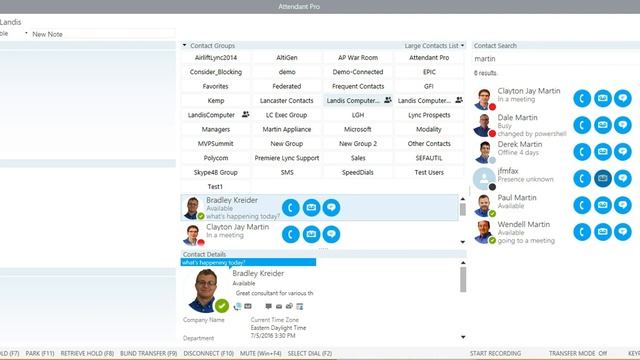This screenshot has width=640, height=360.
Task: Click the calendar icon in Contact Details
Action: click(300, 306)
